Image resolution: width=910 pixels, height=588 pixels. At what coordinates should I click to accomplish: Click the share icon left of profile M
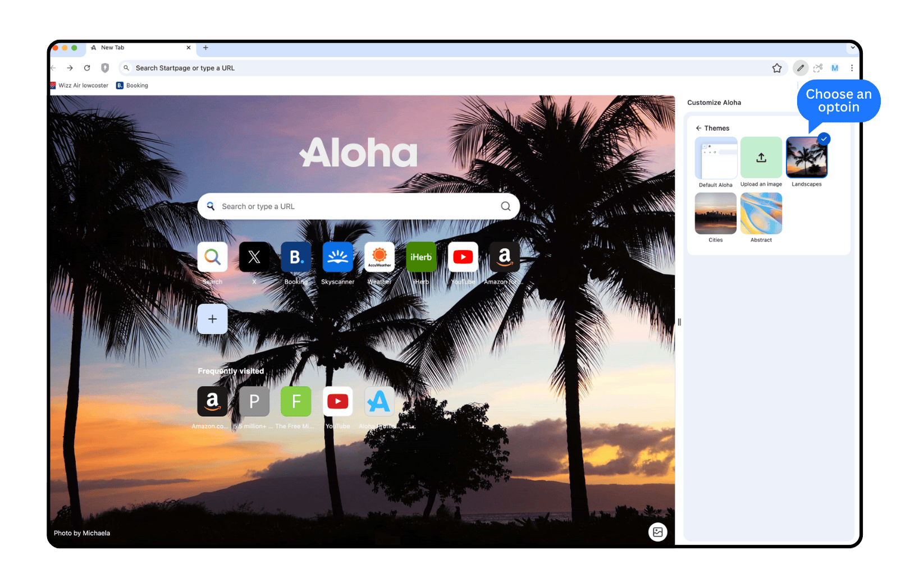coord(818,68)
